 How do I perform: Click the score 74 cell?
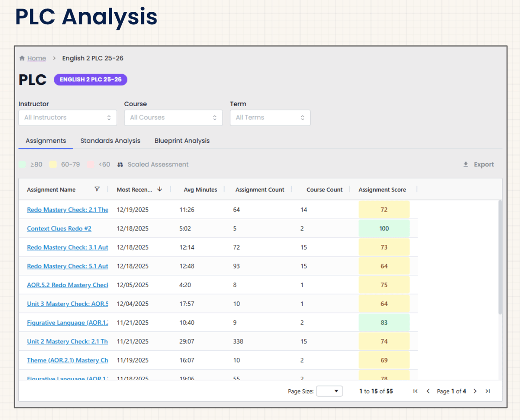tap(384, 341)
